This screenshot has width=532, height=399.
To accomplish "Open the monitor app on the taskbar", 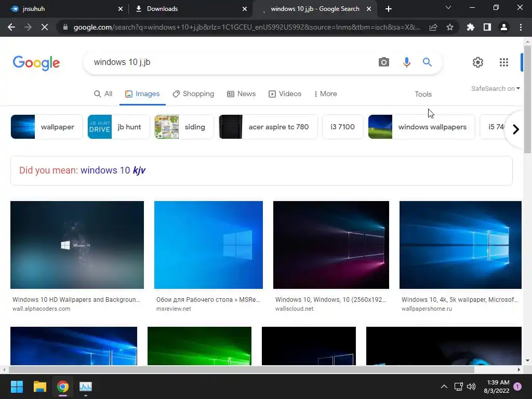I will point(86,387).
